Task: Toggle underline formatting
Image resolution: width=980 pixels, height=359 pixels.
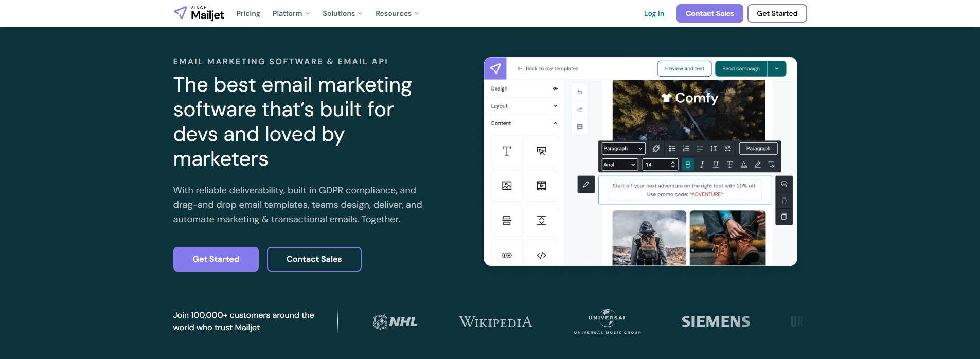Action: click(716, 165)
